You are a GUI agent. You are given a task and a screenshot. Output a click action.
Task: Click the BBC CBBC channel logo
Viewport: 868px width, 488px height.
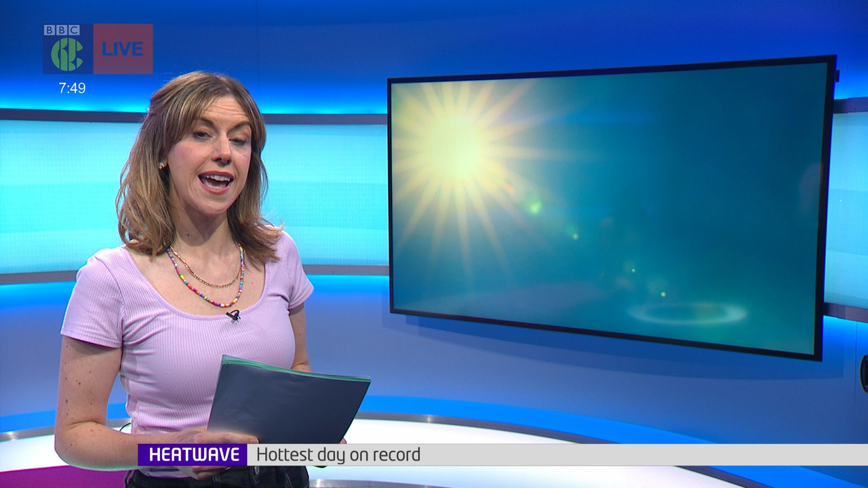point(68,49)
